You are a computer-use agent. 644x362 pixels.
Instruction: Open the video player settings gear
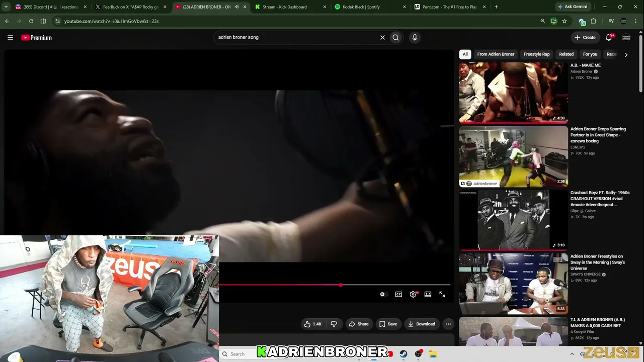413,295
